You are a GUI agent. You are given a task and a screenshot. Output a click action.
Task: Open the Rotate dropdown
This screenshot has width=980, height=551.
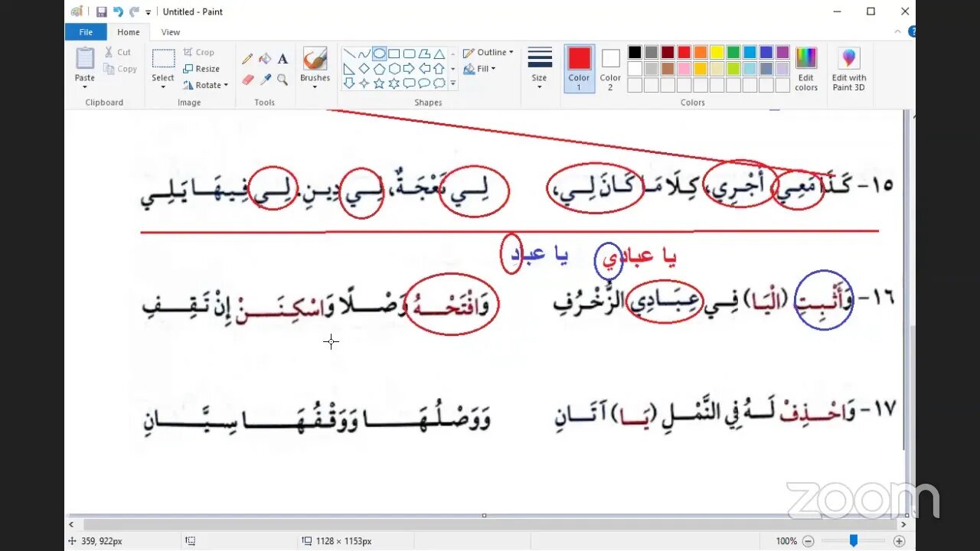pyautogui.click(x=205, y=85)
